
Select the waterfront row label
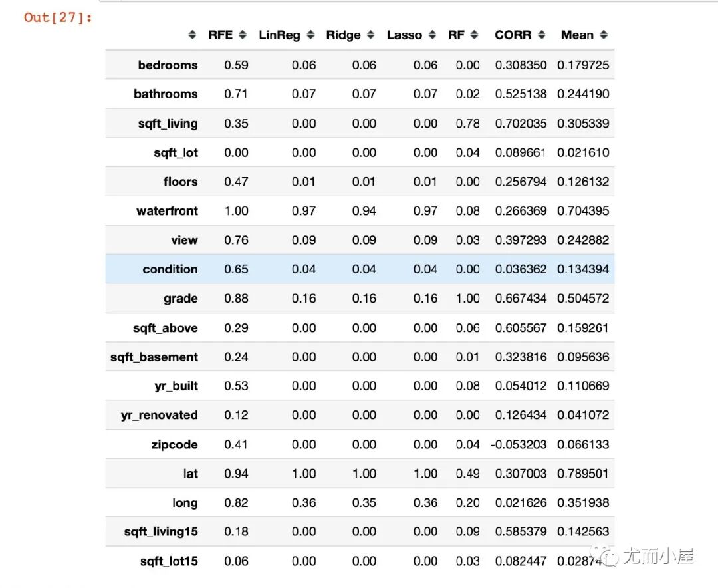pos(167,211)
